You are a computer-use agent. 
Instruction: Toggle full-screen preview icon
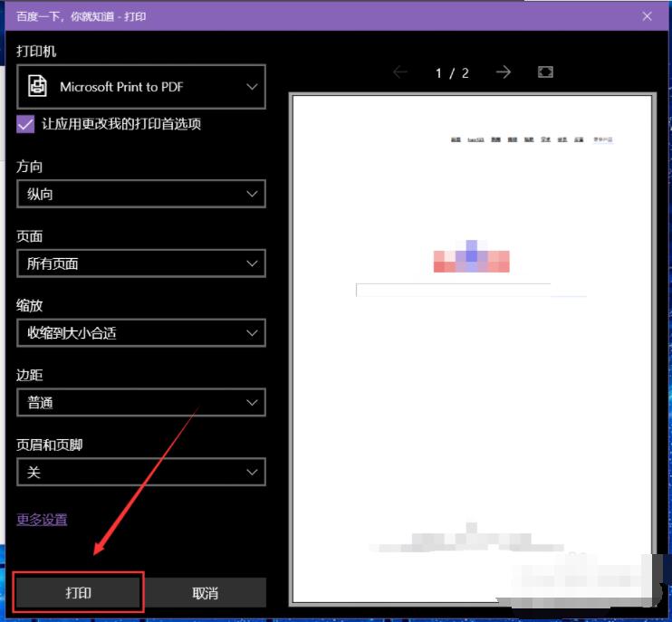[545, 72]
